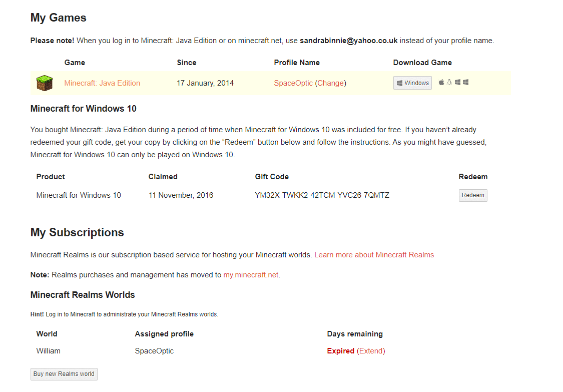Click the Gift Code column header
563x392 pixels.
click(x=272, y=177)
